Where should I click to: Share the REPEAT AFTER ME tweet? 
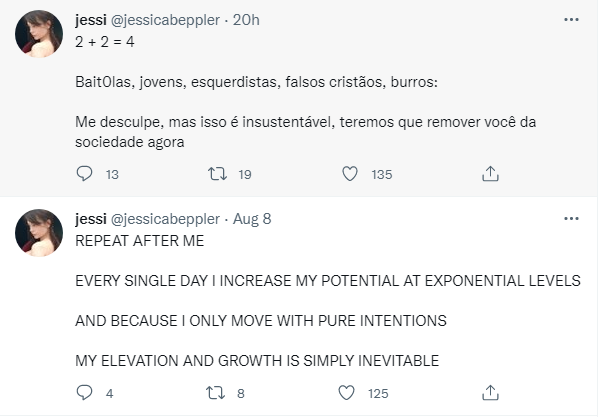point(490,393)
